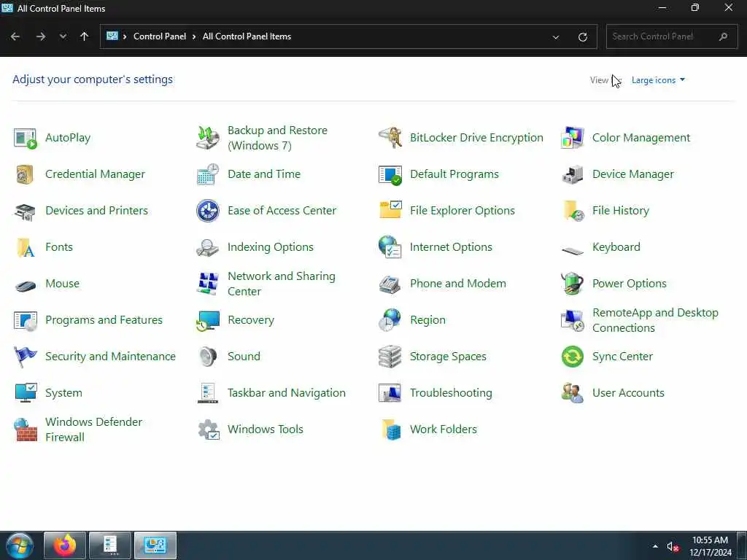Viewport: 747px width, 560px height.
Task: Click the Programs and Features icon
Action: [26, 321]
